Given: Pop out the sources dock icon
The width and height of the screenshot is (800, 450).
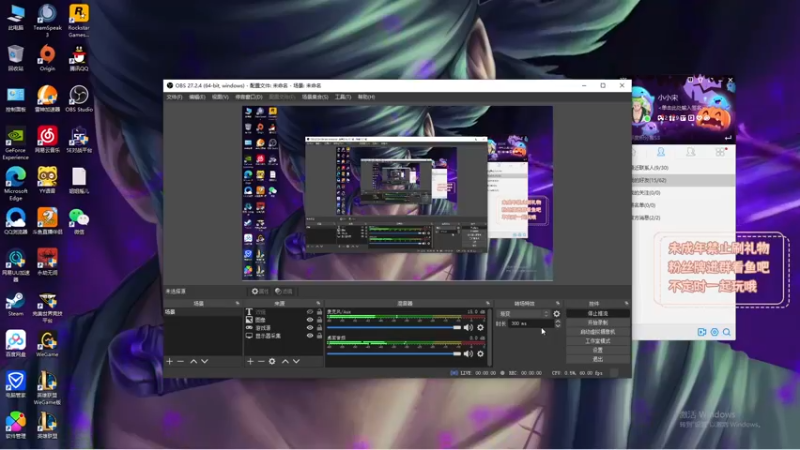Looking at the screenshot, I should pyautogui.click(x=318, y=303).
